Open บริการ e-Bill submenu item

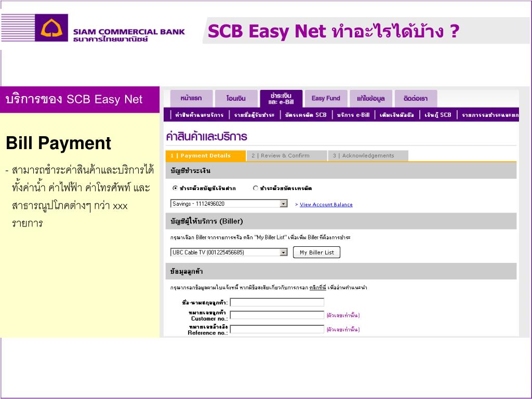[353, 115]
